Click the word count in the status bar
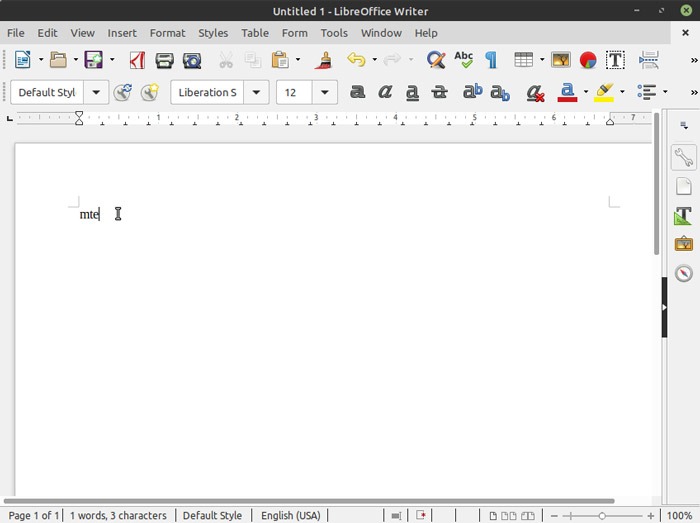Image resolution: width=700 pixels, height=523 pixels. tap(118, 515)
